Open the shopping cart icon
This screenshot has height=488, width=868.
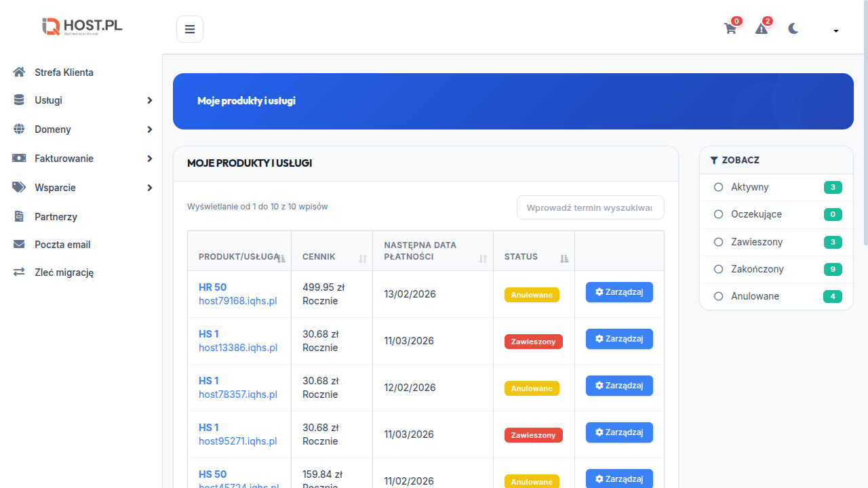(x=730, y=29)
